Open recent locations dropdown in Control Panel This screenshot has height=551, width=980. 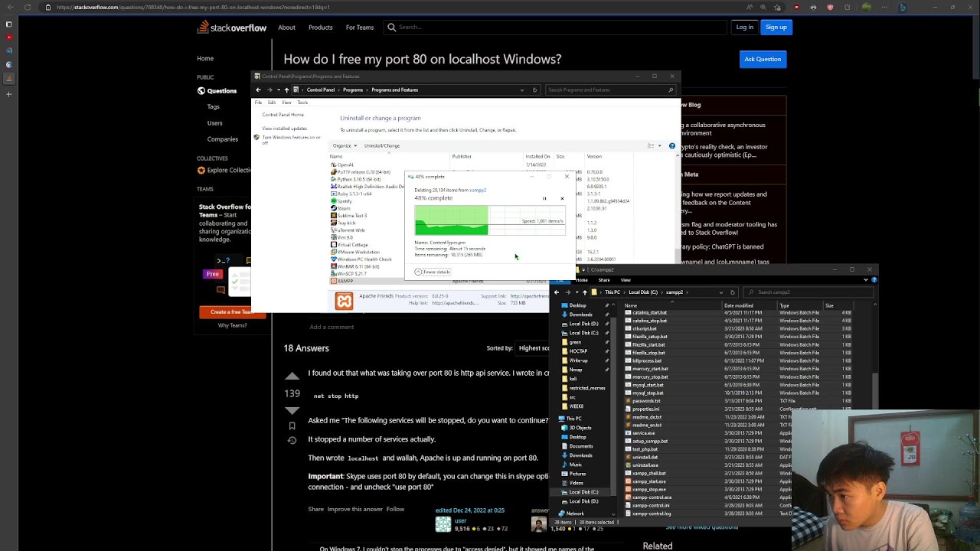pos(279,90)
